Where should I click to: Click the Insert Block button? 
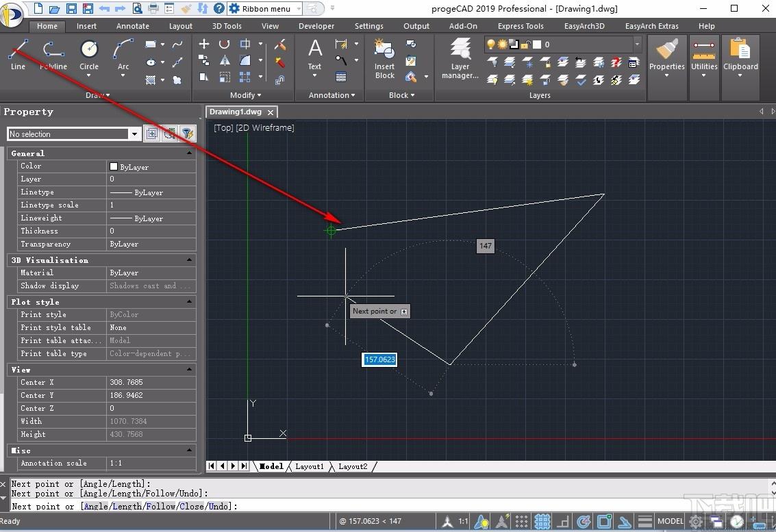pos(384,58)
